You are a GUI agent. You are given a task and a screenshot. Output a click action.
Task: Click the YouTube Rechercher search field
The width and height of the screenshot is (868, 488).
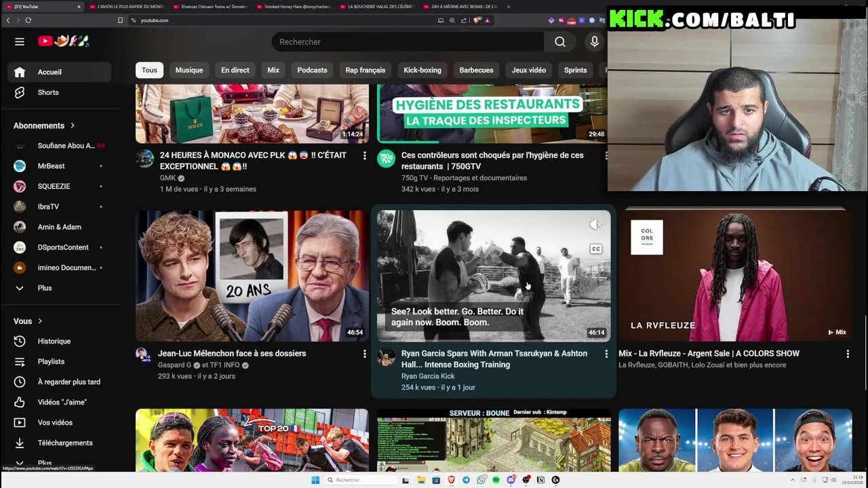pos(407,42)
